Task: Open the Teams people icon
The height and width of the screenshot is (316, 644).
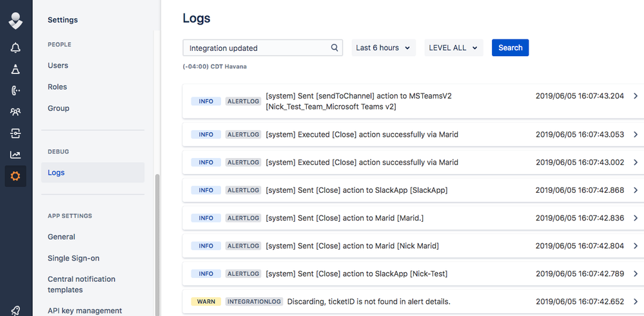Action: [15, 112]
